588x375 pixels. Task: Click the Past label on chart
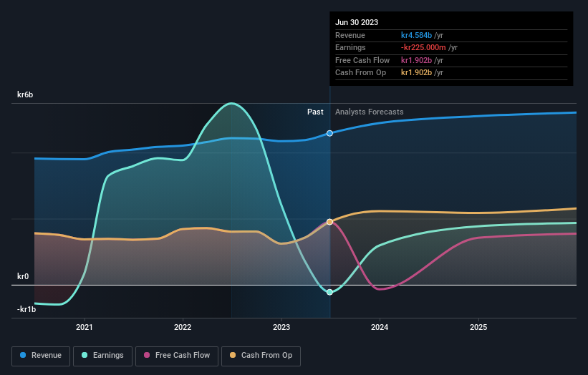(x=315, y=112)
